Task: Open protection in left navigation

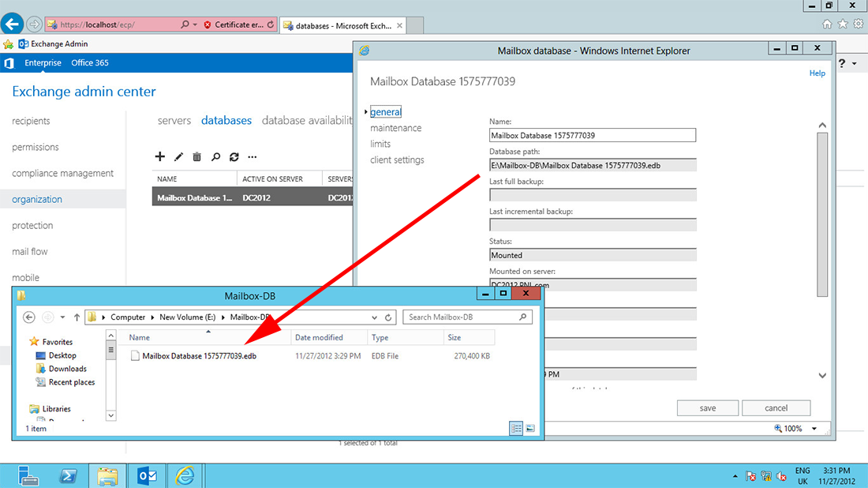Action: click(32, 226)
